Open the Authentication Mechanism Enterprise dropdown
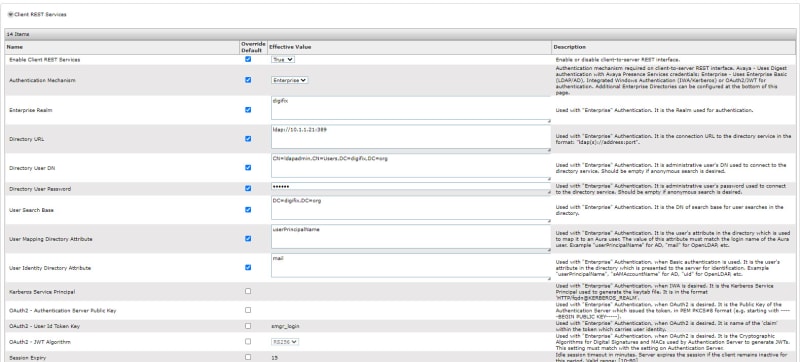Screen dimensions: 800x362 [x=289, y=80]
